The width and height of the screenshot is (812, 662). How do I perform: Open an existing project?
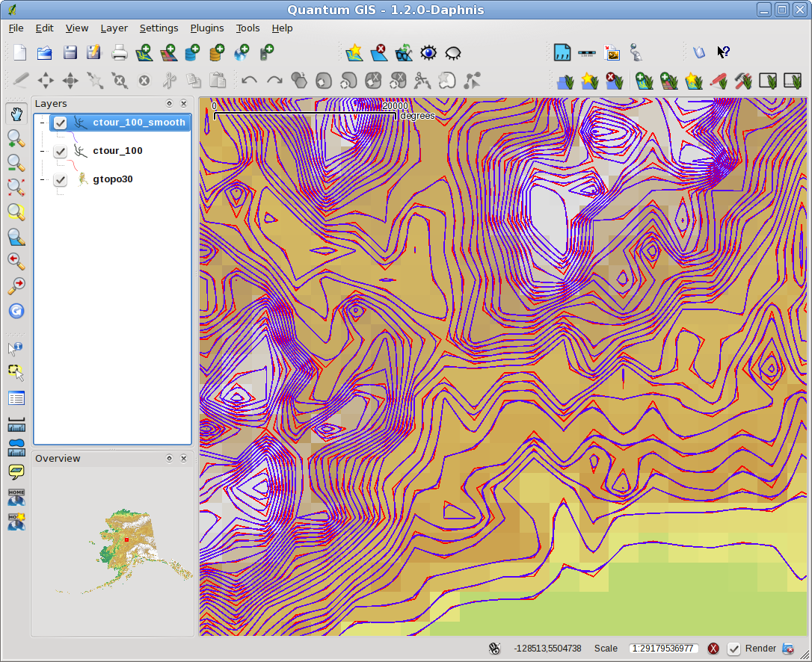coord(45,53)
